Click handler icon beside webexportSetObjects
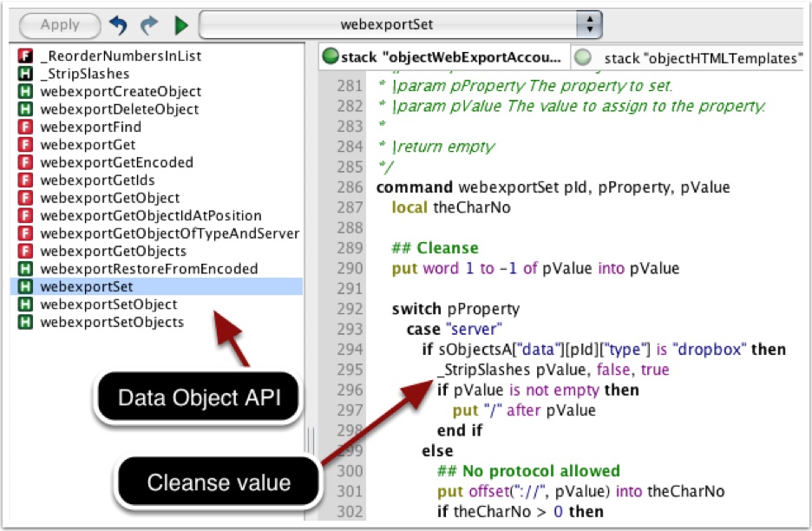The image size is (812, 531). coord(25,322)
